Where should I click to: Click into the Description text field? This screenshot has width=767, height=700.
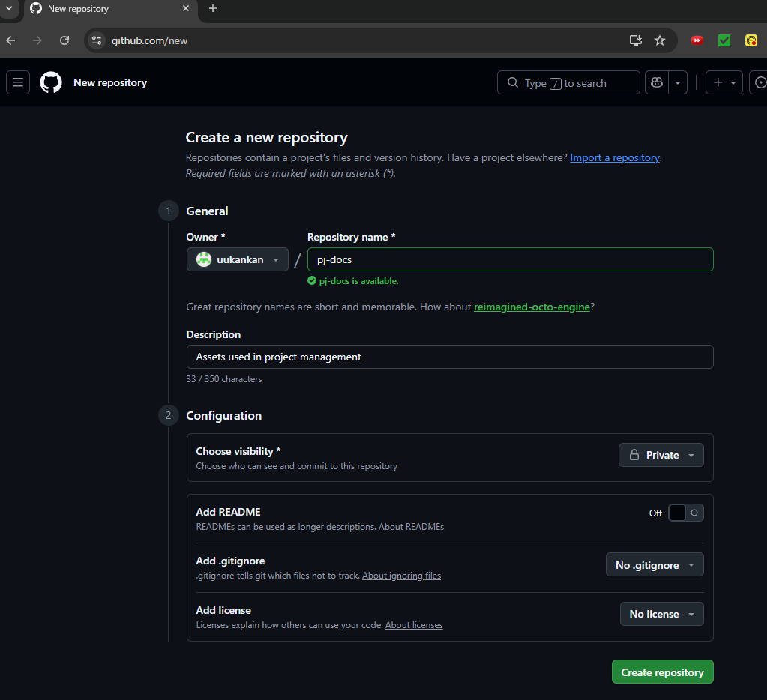(x=450, y=357)
